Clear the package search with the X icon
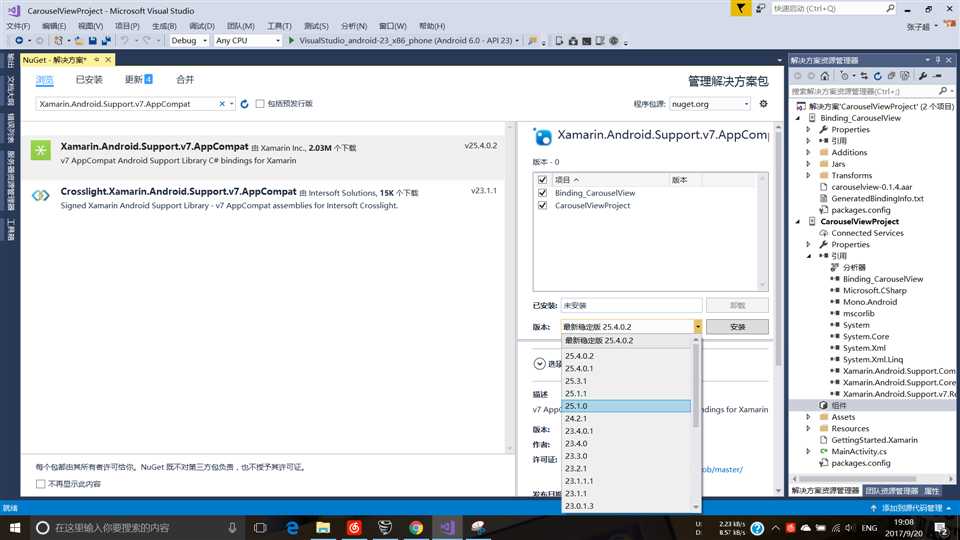 [x=222, y=104]
